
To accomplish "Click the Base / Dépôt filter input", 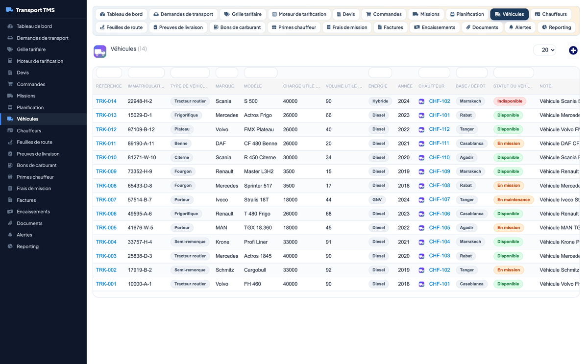I will [x=472, y=73].
